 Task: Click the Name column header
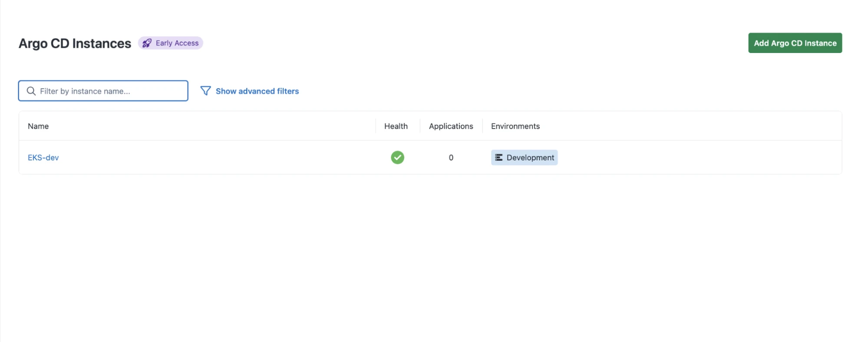pos(38,126)
